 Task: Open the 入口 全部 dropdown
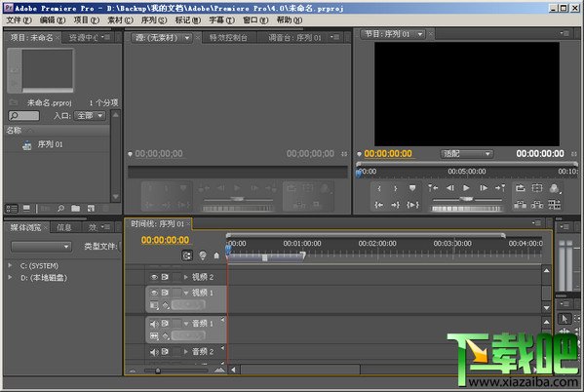(x=90, y=116)
